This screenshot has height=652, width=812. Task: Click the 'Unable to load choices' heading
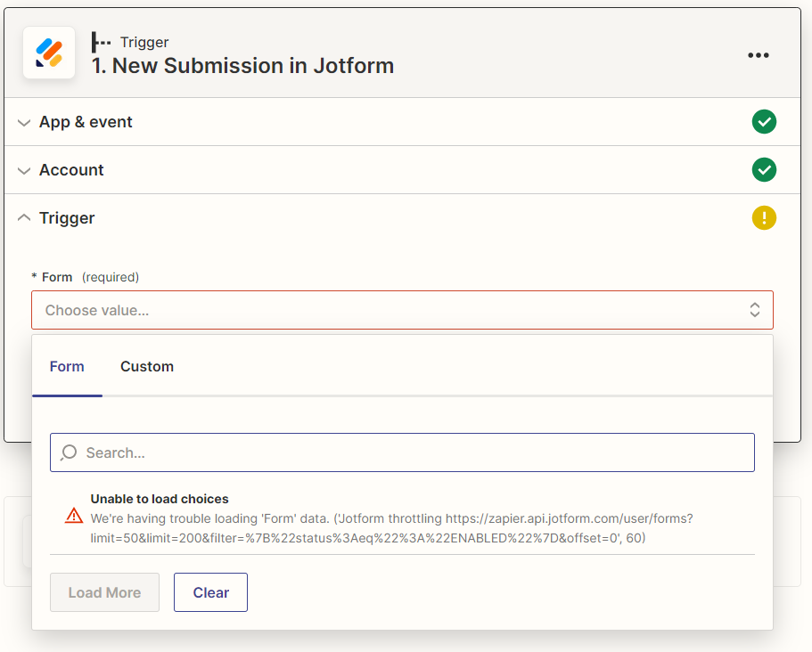[x=160, y=499]
